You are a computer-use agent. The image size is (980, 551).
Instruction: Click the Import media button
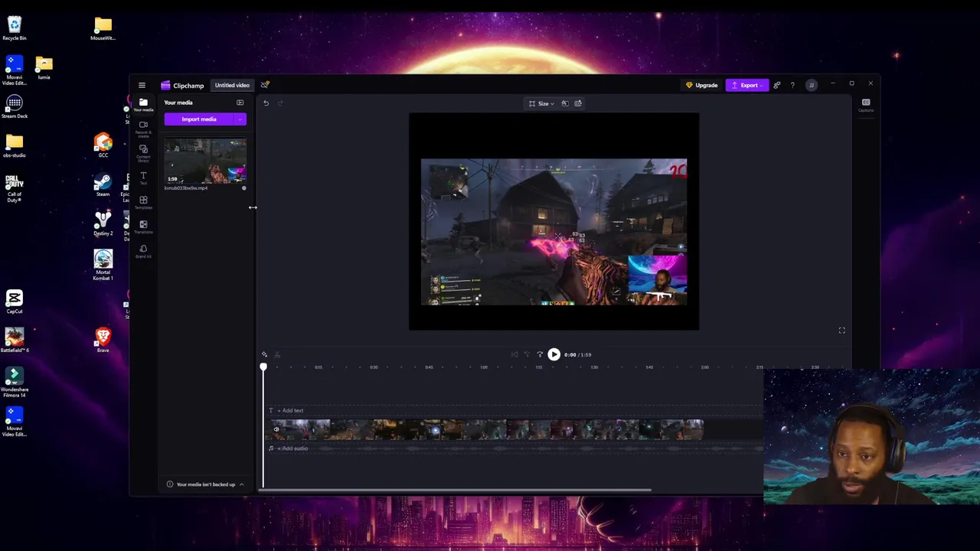199,119
